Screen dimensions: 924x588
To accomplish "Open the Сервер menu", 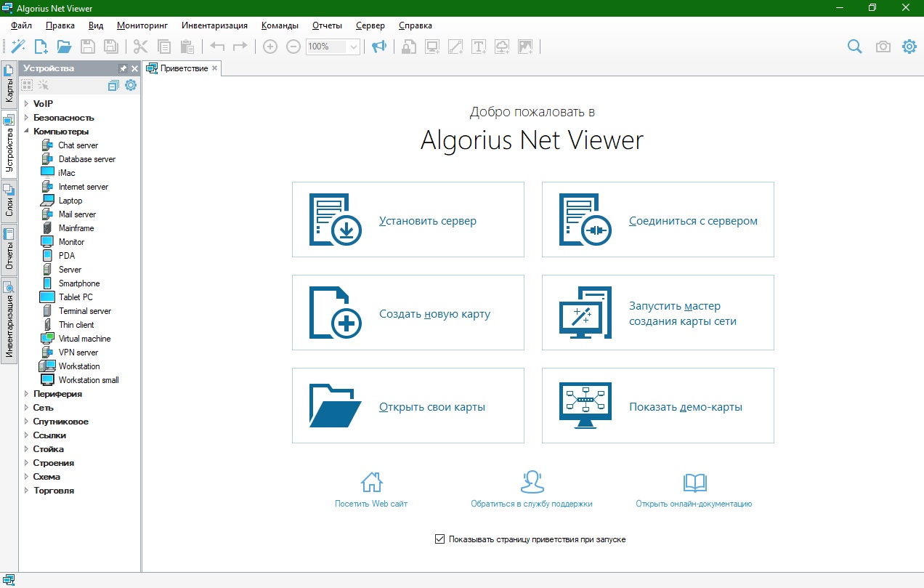I will [x=370, y=25].
